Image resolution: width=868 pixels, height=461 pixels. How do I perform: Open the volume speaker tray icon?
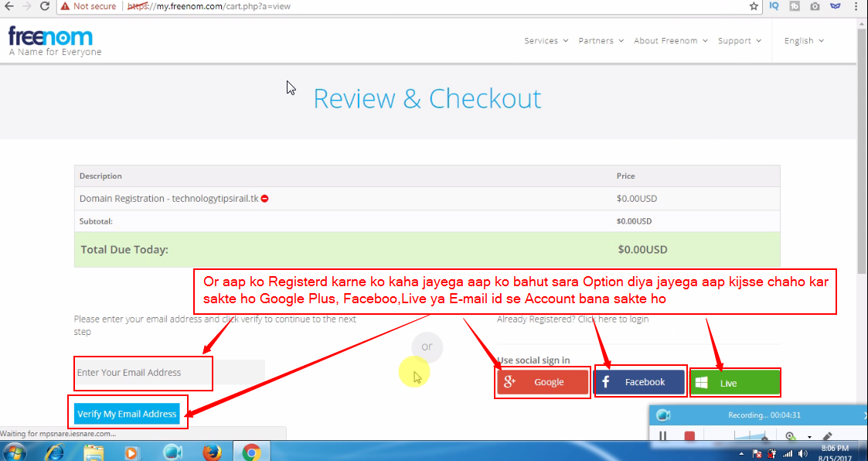tap(802, 454)
